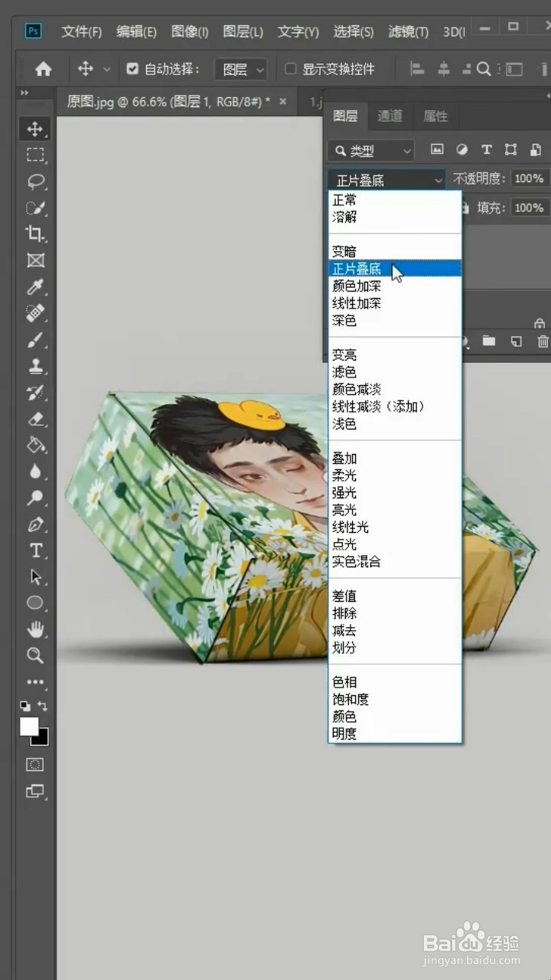Select the Quick Selection tool
Image resolution: width=551 pixels, height=980 pixels.
(35, 207)
